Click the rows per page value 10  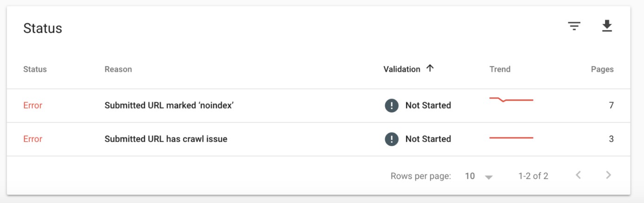coord(470,176)
